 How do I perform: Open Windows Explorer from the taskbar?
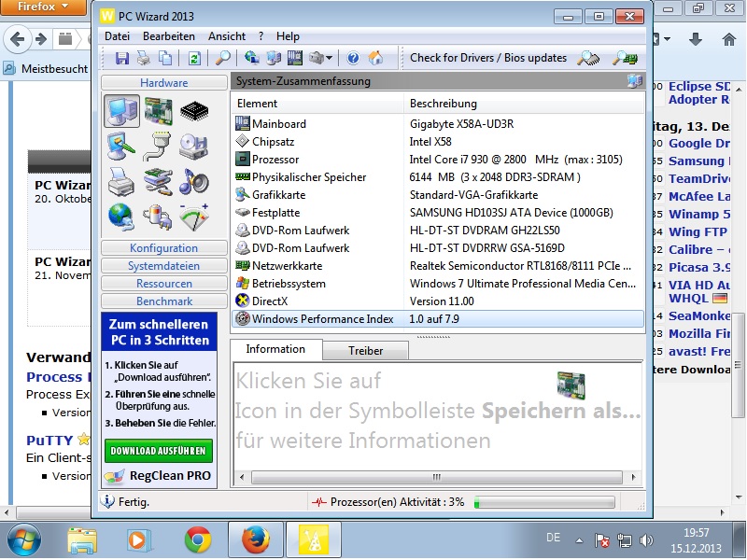(x=82, y=540)
